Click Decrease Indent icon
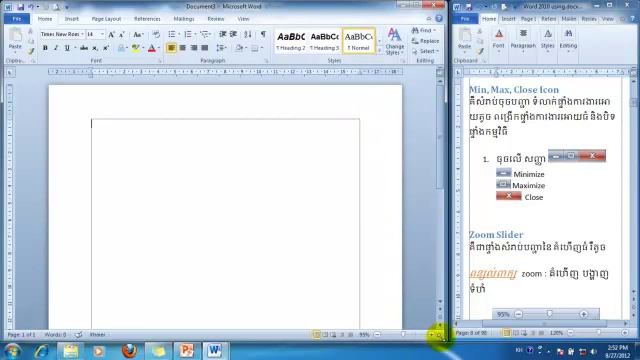 [223, 34]
